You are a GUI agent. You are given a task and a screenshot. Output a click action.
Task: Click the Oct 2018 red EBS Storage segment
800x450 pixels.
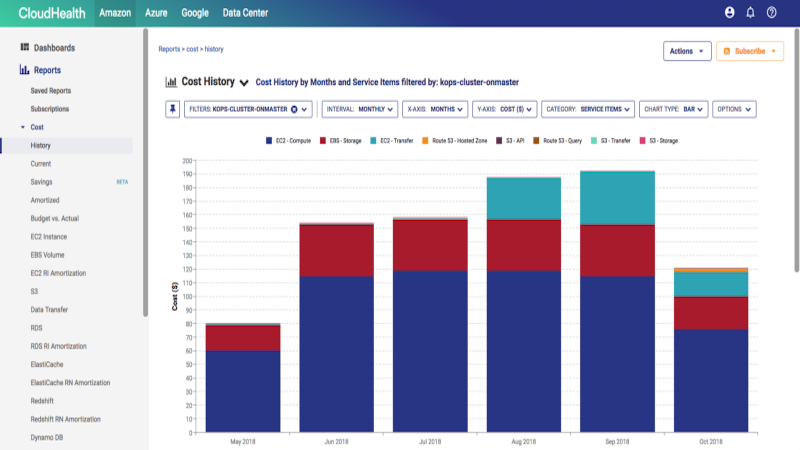(x=711, y=313)
